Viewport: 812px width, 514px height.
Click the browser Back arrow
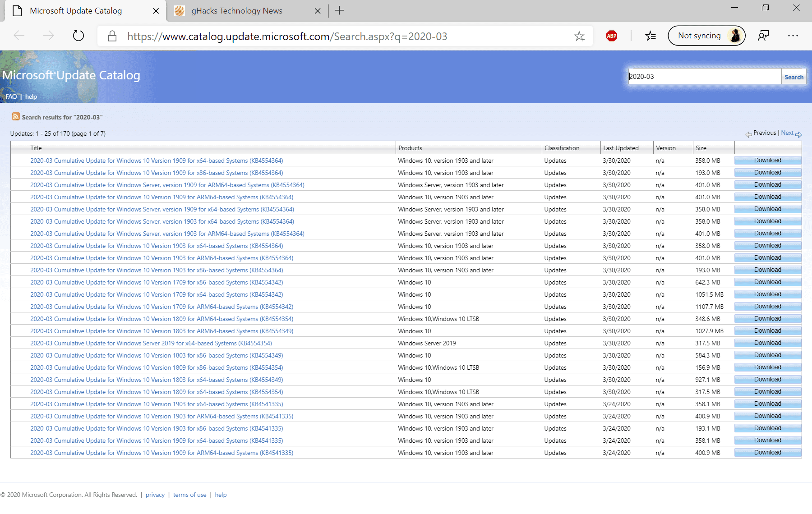click(19, 36)
